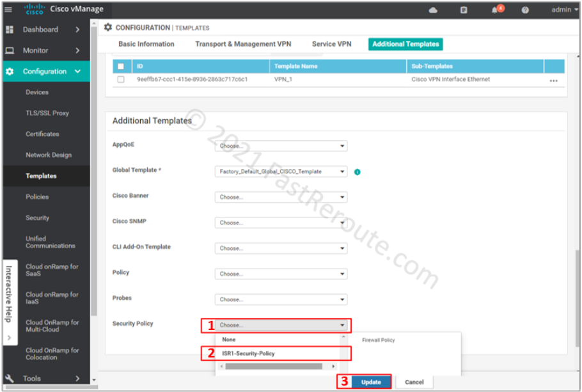This screenshot has height=392, width=582.
Task: Click the hamburger menu icon
Action: pyautogui.click(x=7, y=10)
